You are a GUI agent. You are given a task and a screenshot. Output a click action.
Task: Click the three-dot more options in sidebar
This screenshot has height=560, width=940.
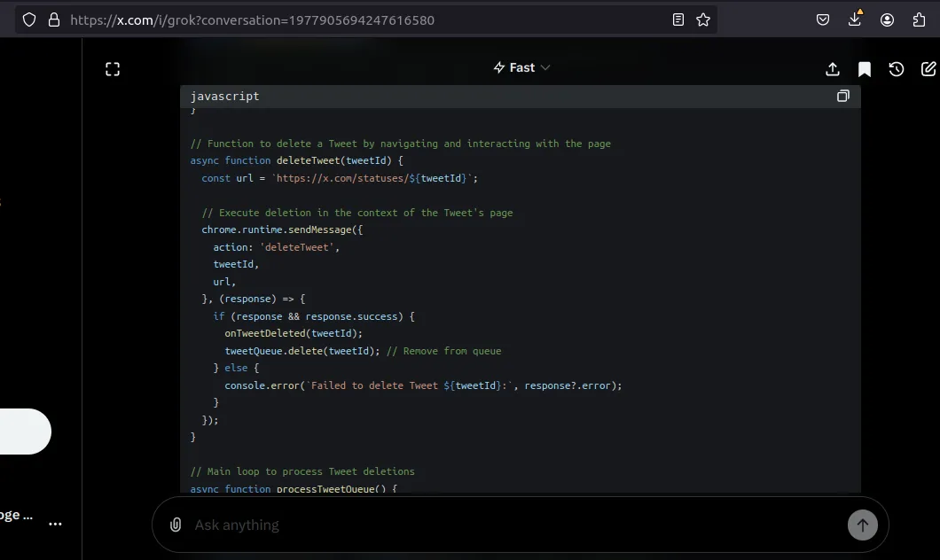55,524
